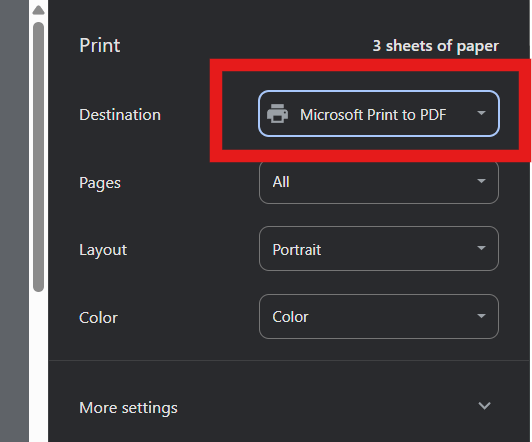This screenshot has width=532, height=442.
Task: Click the Destination label
Action: tap(120, 115)
